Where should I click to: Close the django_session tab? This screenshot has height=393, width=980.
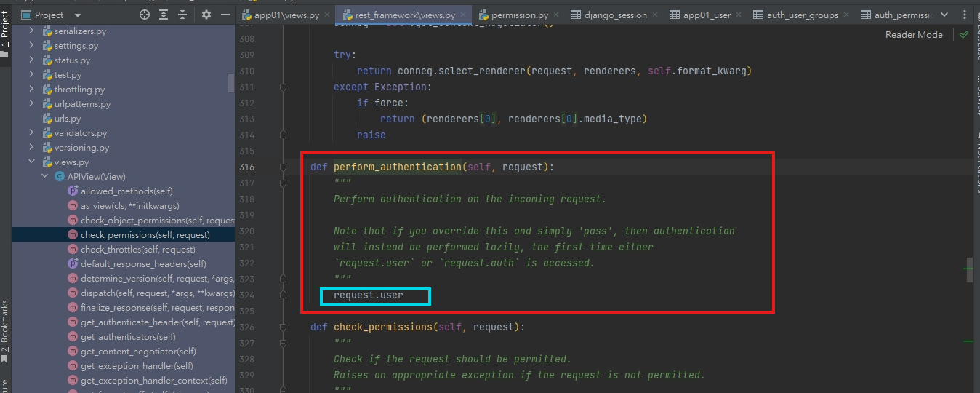point(656,15)
